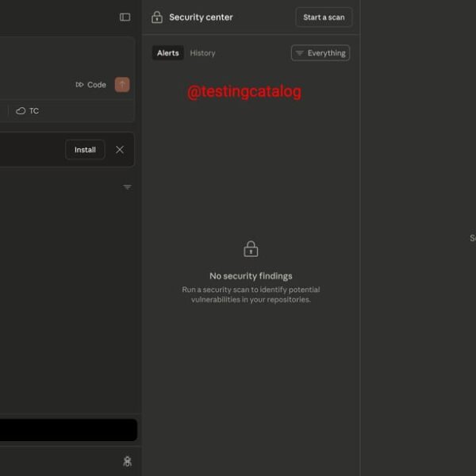Switch to the Alerts tab
The height and width of the screenshot is (476, 476).
pos(167,53)
